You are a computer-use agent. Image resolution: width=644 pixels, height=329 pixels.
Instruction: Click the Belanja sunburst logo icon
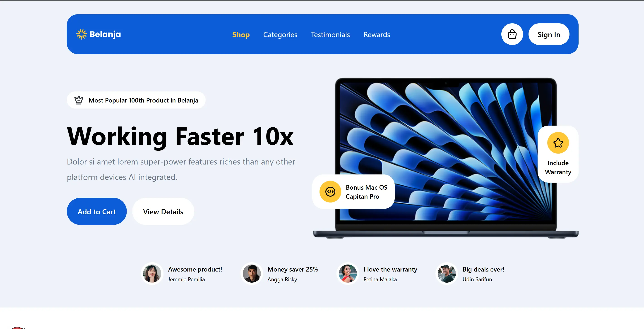[82, 34]
